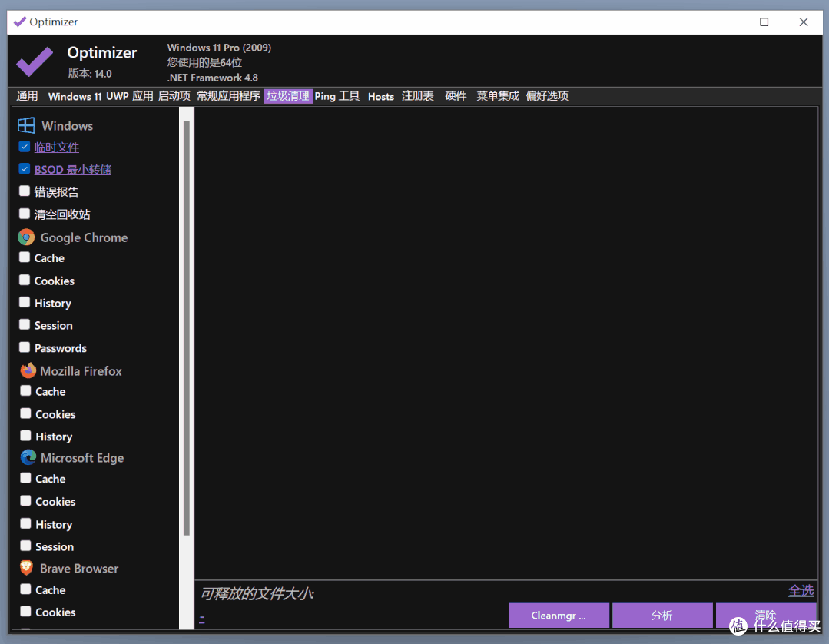Image resolution: width=829 pixels, height=644 pixels.
Task: Click the Optimizer checkmark logo in header
Action: coord(35,61)
